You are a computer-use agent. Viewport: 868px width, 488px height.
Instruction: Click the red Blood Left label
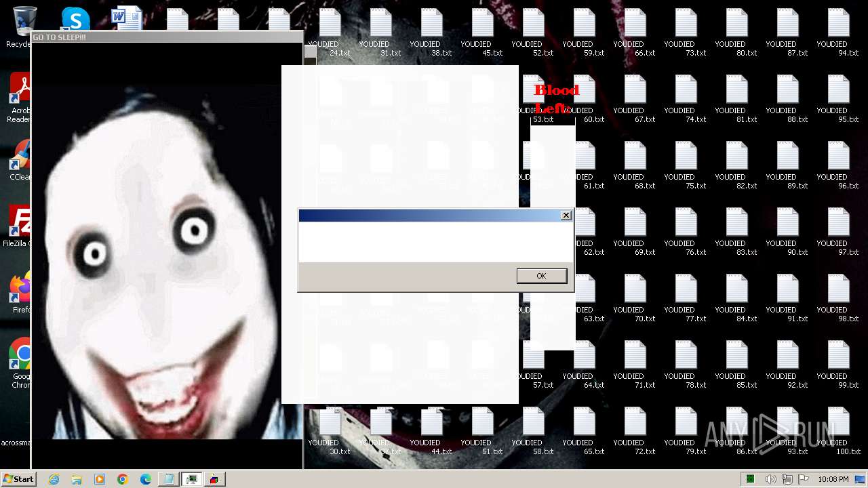(556, 99)
